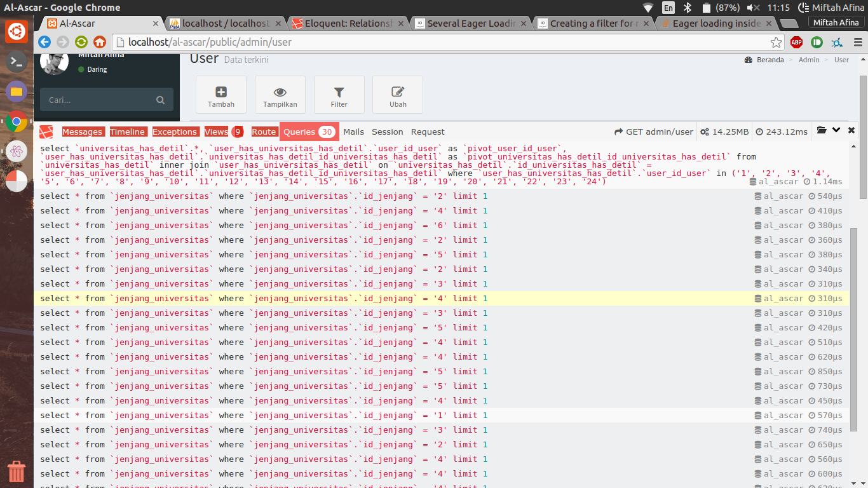Click the highlighted query row with 310µs

click(x=441, y=298)
